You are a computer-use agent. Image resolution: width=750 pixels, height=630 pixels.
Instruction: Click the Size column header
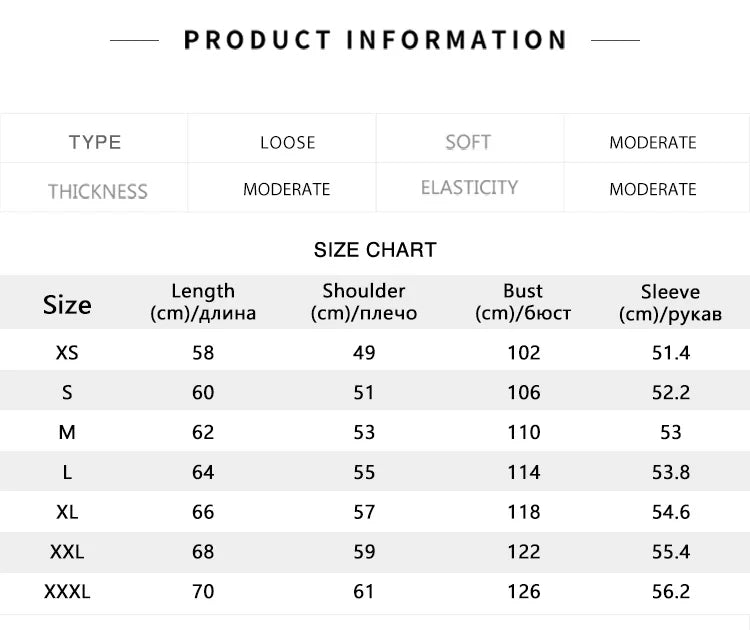click(67, 305)
